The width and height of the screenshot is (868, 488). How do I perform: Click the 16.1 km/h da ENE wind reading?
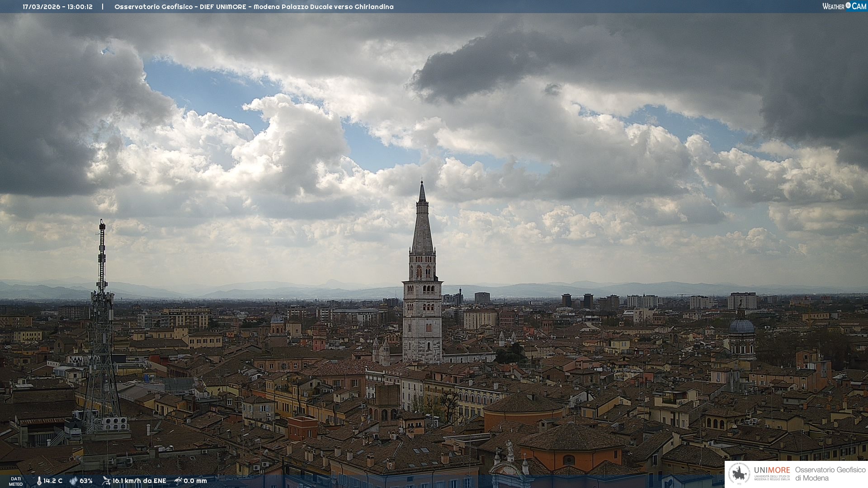click(139, 481)
